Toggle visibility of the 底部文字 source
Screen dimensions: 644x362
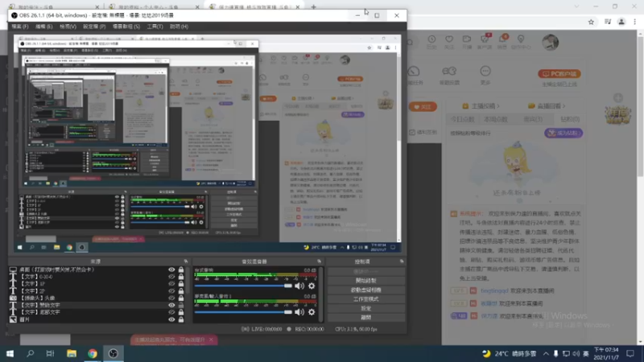click(x=171, y=312)
